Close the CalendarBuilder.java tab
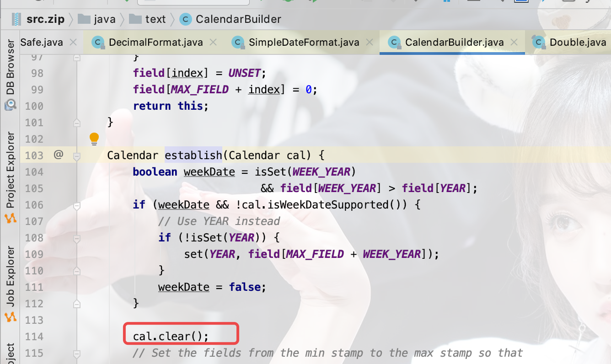Image resolution: width=611 pixels, height=364 pixels. 514,43
